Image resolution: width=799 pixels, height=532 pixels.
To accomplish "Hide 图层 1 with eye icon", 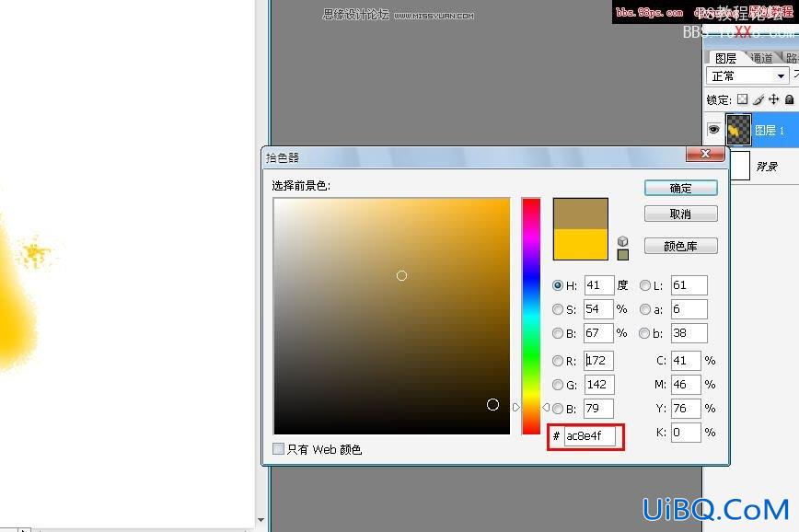I will [x=714, y=130].
